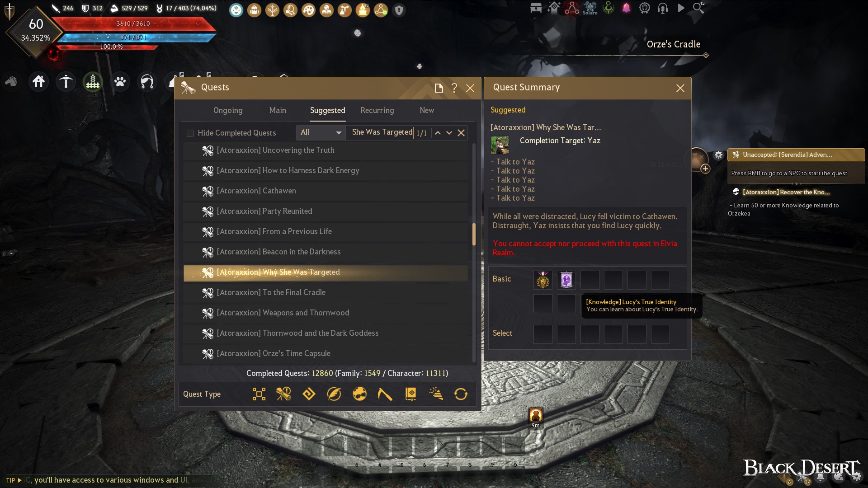The image size is (868, 488).
Task: Select quest To the Final Cradle
Action: pyautogui.click(x=325, y=292)
